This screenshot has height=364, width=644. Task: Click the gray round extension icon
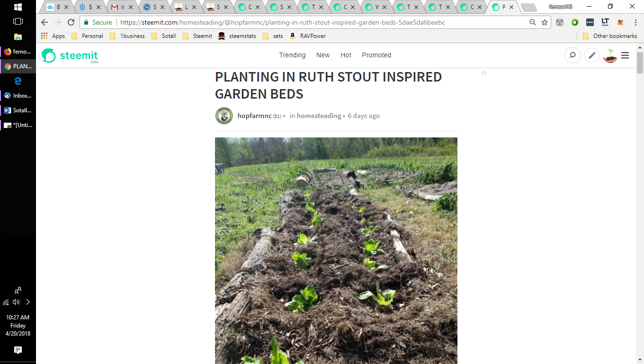560,22
